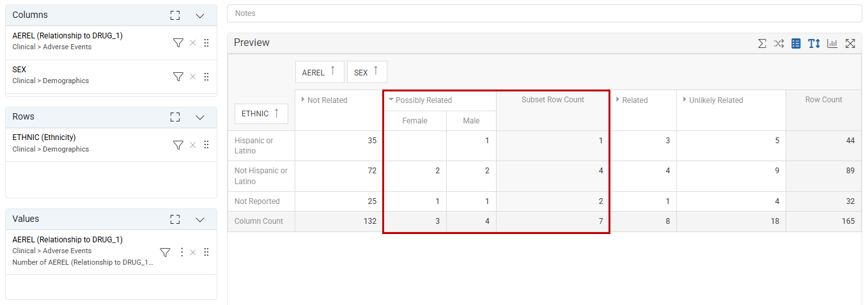The height and width of the screenshot is (305, 868).
Task: Collapse the Columns panel chevron
Action: pos(200,15)
